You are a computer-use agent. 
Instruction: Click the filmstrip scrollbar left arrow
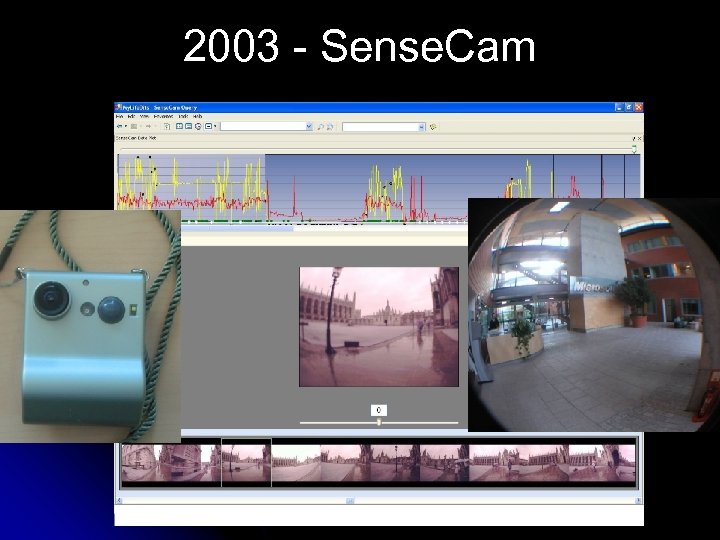coord(119,501)
